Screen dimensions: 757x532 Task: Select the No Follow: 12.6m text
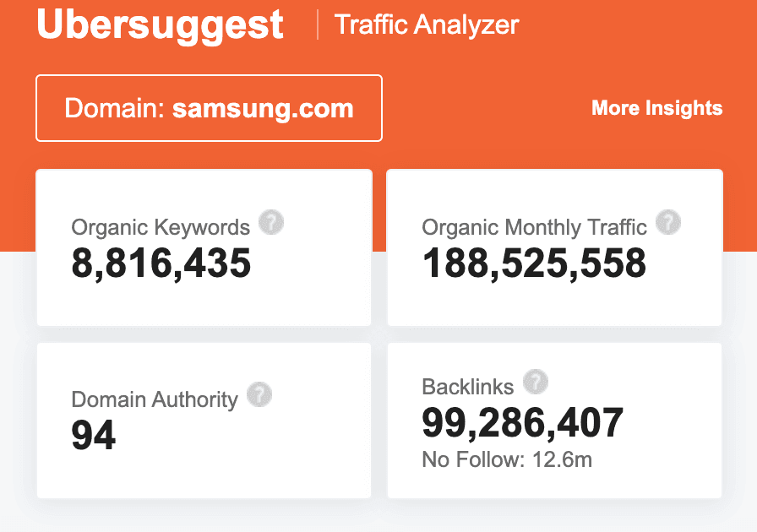[x=507, y=459]
